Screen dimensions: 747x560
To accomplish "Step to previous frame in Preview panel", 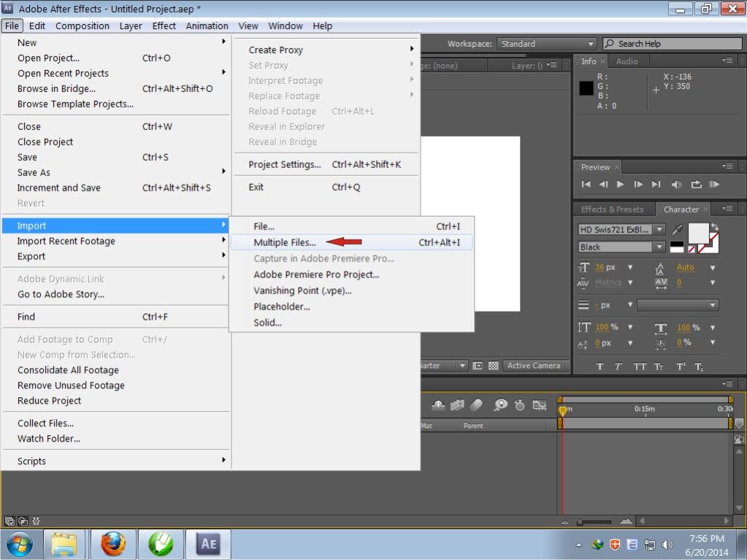I will tap(603, 184).
